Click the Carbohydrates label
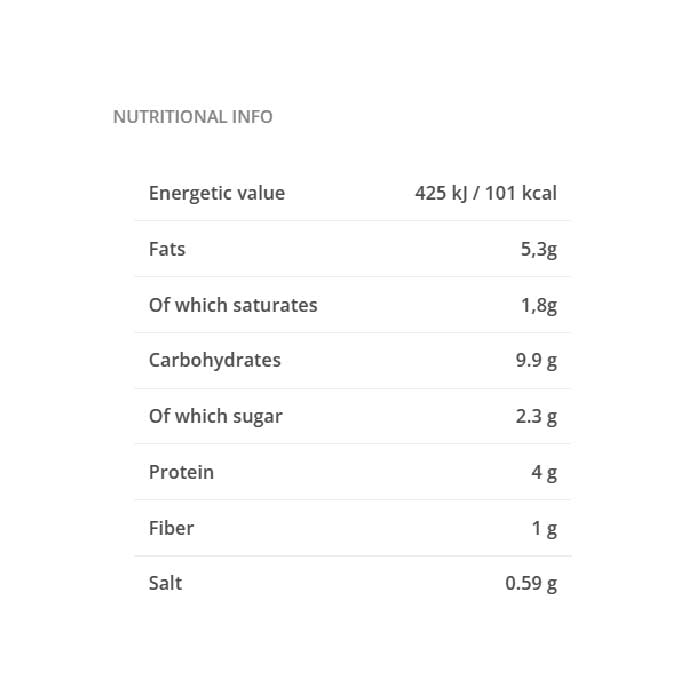Viewport: 700px width, 700px height. point(214,360)
